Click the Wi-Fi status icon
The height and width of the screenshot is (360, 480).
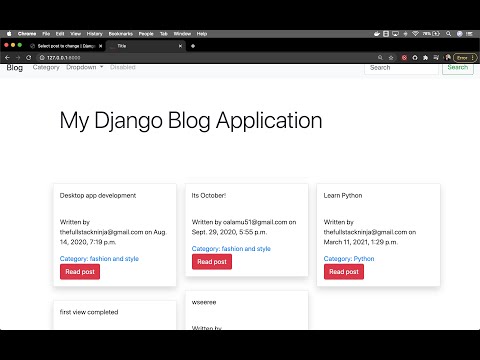(x=415, y=34)
